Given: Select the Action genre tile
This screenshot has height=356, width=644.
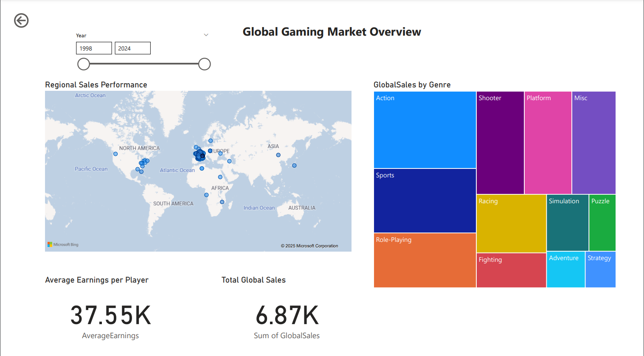Looking at the screenshot, I should tap(425, 130).
